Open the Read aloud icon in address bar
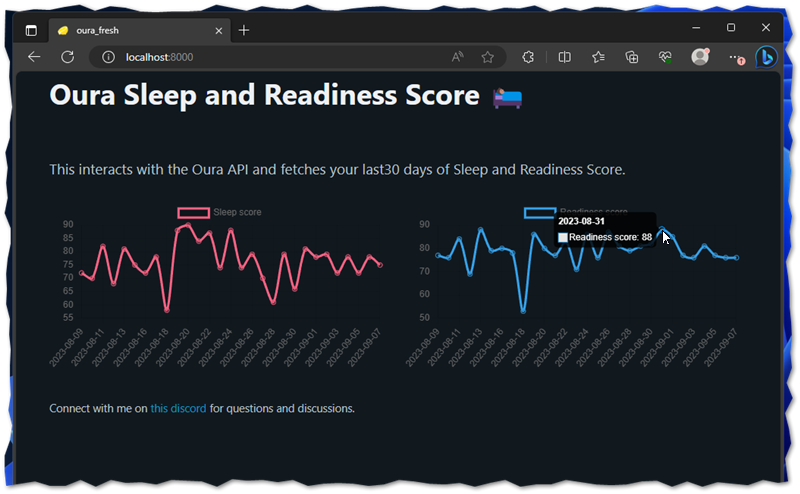The height and width of the screenshot is (494, 800). (458, 57)
